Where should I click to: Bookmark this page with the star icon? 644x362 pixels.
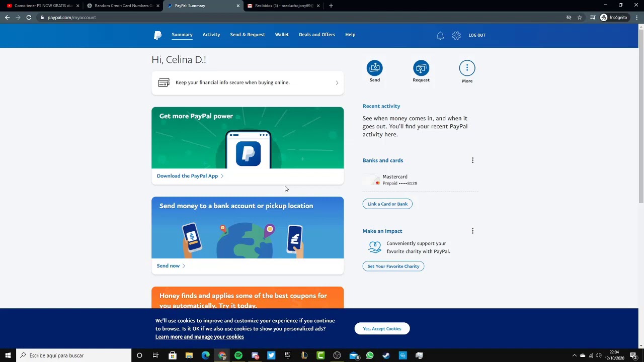(x=580, y=18)
